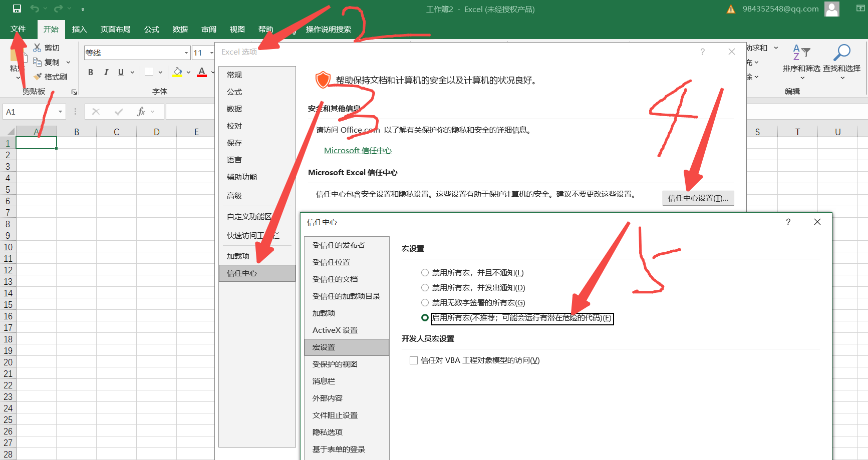Open the fill color dropdown arrow

coord(188,72)
